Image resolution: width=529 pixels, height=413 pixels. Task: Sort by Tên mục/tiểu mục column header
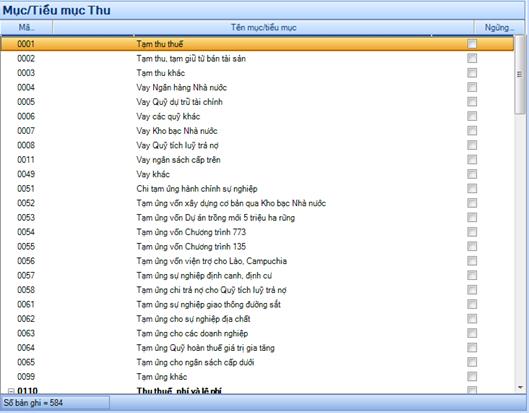point(263,27)
